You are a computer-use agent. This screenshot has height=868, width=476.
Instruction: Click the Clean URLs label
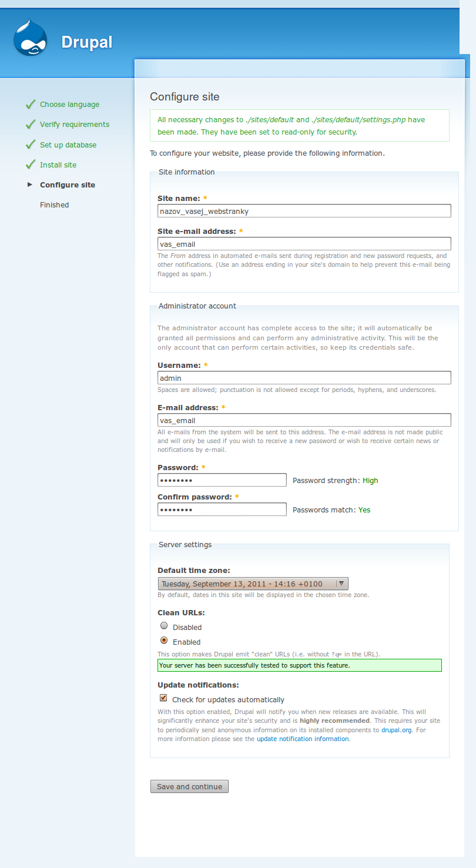181,612
